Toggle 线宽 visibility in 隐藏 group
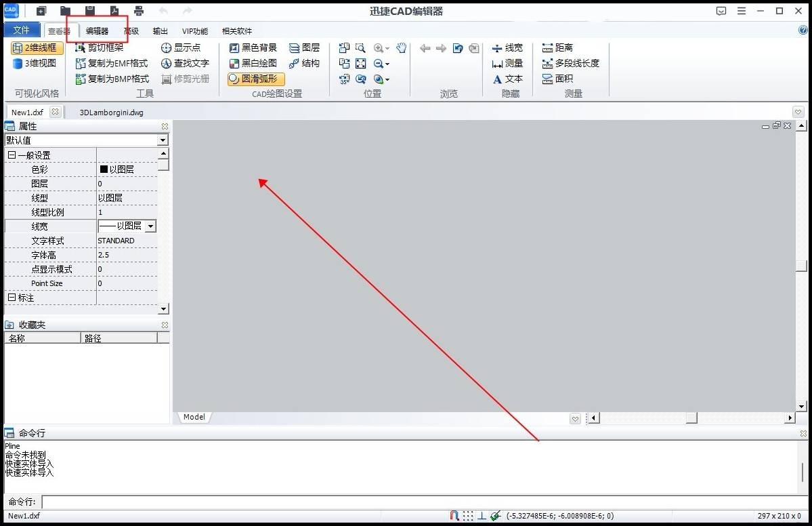This screenshot has height=526, width=812. point(507,47)
